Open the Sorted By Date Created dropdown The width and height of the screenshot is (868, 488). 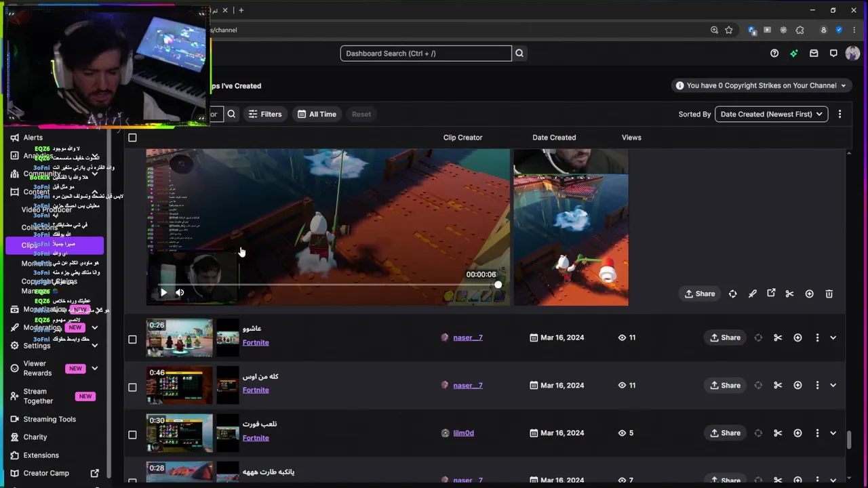771,114
